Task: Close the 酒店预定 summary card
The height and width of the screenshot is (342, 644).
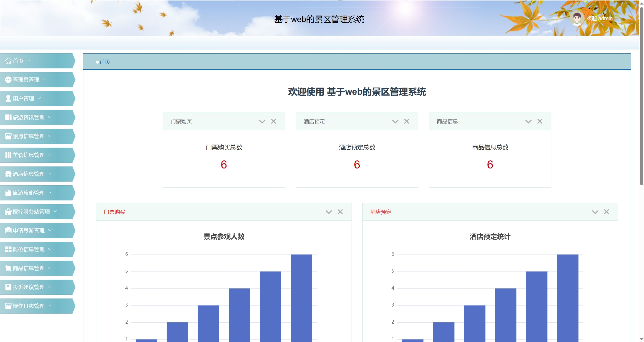Action: 407,121
